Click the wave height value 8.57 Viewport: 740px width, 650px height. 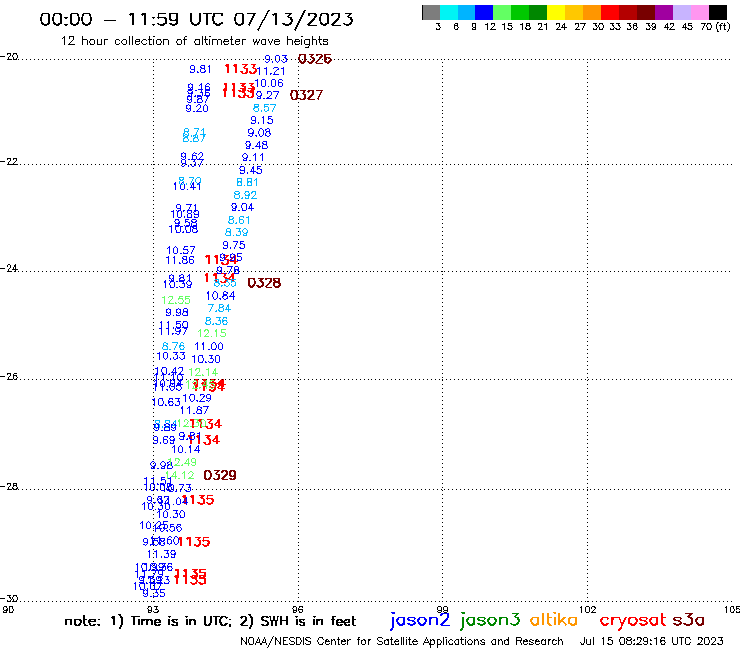pyautogui.click(x=264, y=108)
